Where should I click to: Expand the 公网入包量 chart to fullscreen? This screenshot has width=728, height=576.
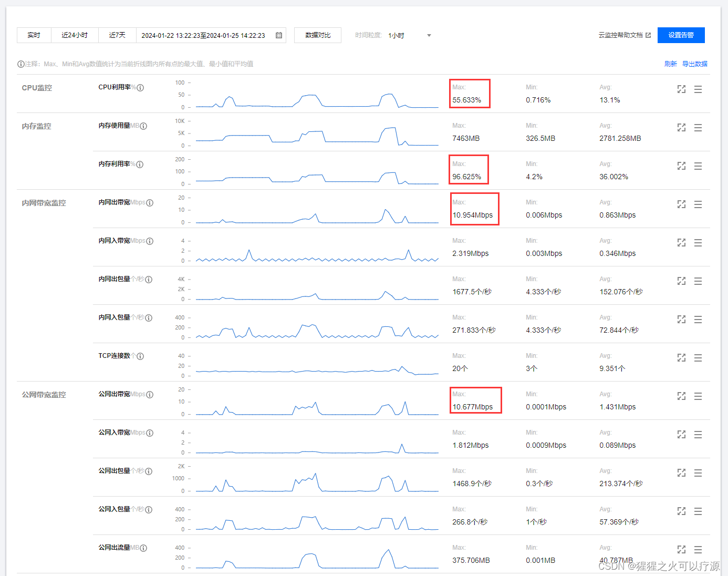(681, 511)
